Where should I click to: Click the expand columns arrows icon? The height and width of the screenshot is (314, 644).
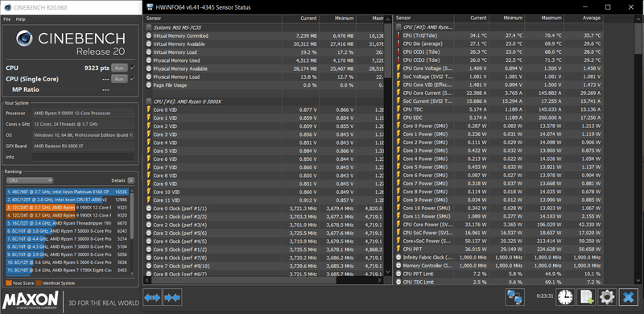[152, 297]
